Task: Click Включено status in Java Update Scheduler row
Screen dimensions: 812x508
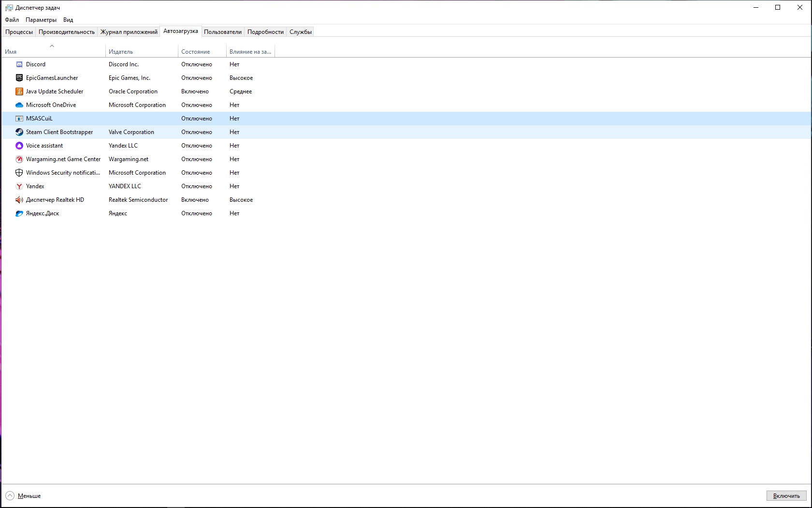Action: coord(195,91)
